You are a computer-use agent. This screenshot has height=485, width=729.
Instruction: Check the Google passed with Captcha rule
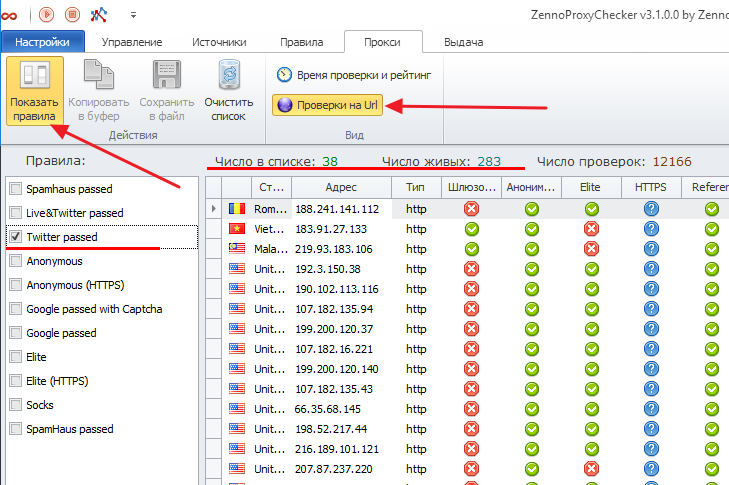coord(15,309)
